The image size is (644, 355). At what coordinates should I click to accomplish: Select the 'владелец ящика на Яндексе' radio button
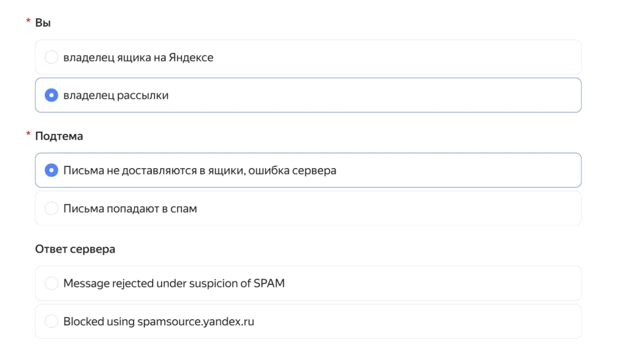pyautogui.click(x=51, y=57)
